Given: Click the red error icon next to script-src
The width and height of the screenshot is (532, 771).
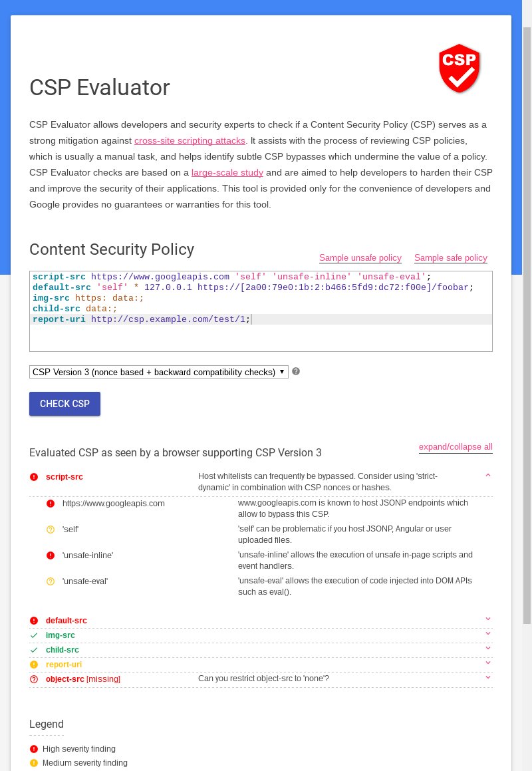Looking at the screenshot, I should coord(34,476).
